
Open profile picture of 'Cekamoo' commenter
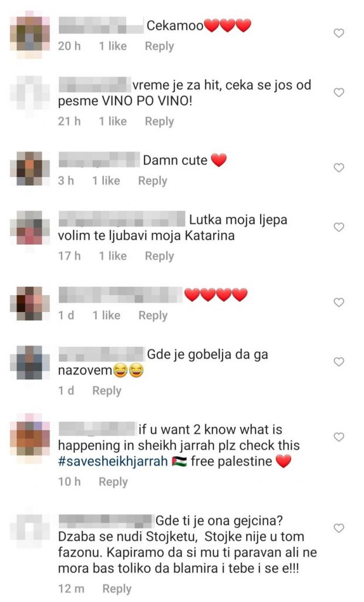pos(30,35)
